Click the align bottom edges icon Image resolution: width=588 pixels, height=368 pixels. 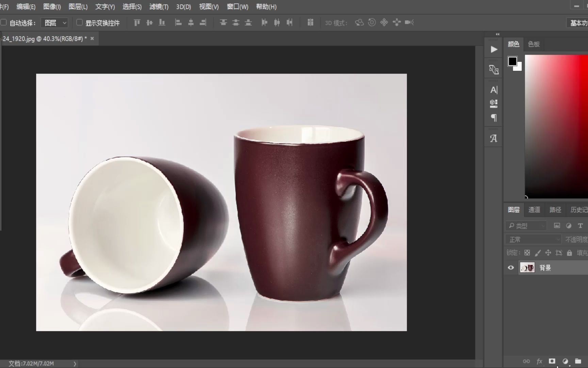162,22
